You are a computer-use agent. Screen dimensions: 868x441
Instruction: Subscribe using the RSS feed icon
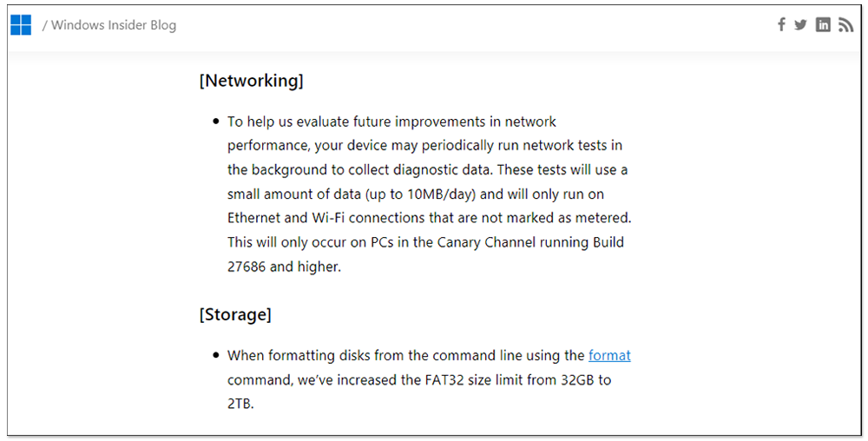tap(845, 25)
